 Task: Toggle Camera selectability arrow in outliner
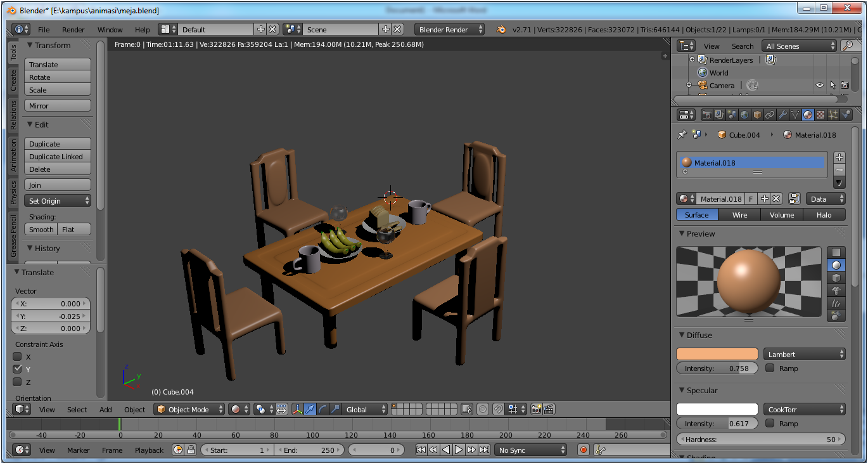point(833,85)
